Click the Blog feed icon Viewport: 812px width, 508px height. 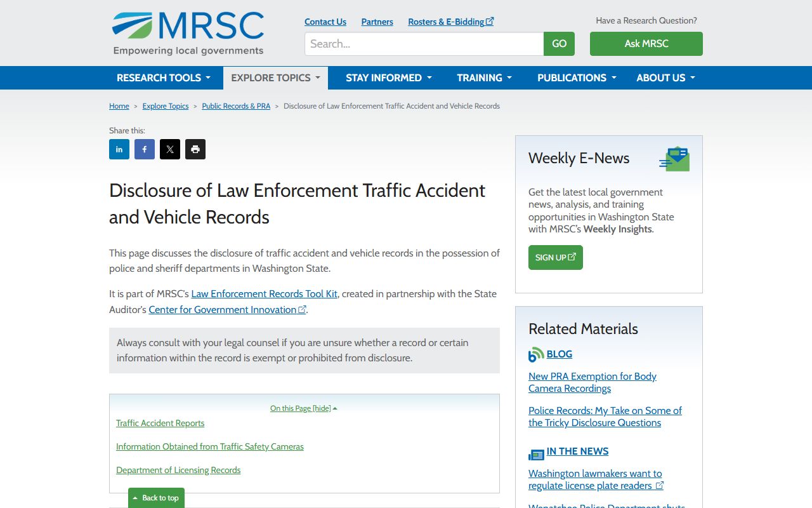click(x=536, y=354)
